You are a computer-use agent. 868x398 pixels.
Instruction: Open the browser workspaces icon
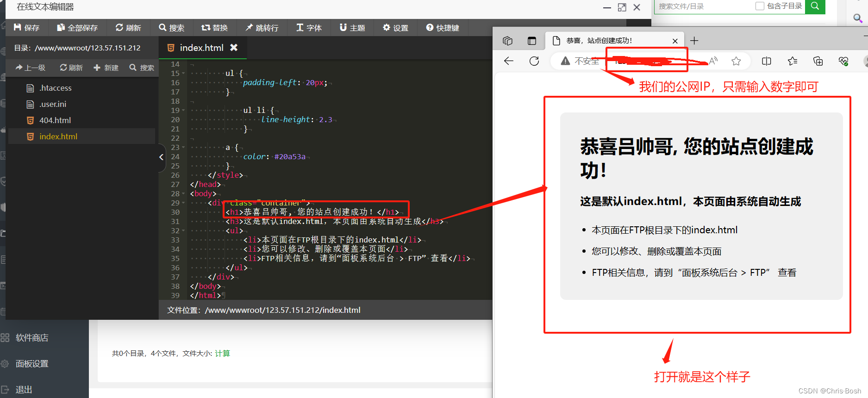[x=508, y=41]
